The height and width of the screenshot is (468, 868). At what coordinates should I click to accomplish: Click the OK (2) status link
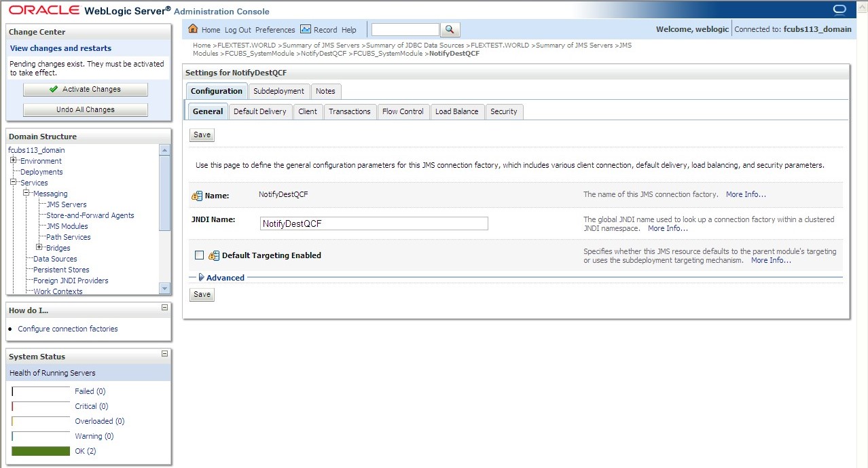86,451
